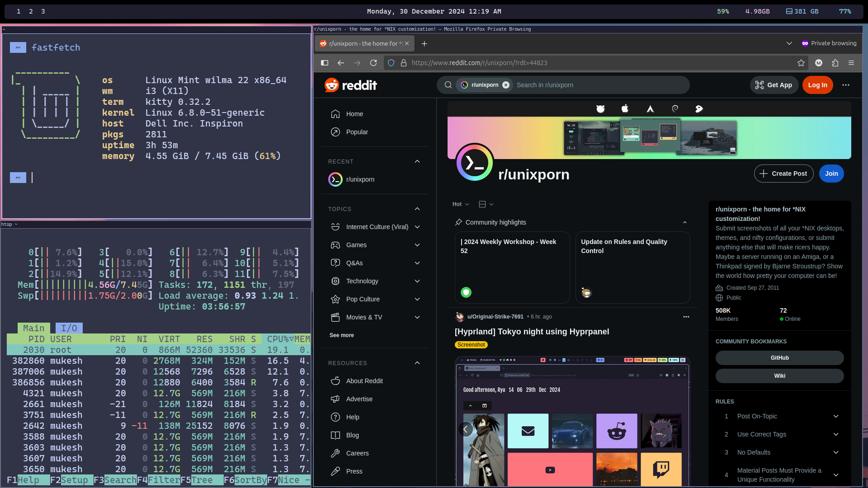Expand the Technology topic
This screenshot has width=868, height=488.
pos(417,281)
